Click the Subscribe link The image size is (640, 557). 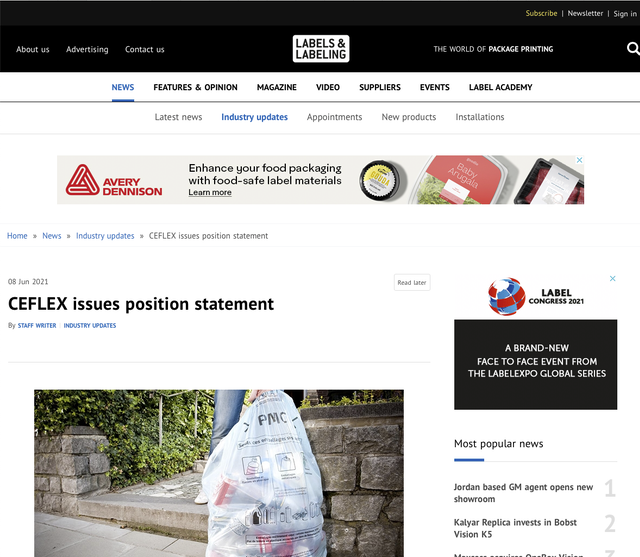click(x=541, y=13)
